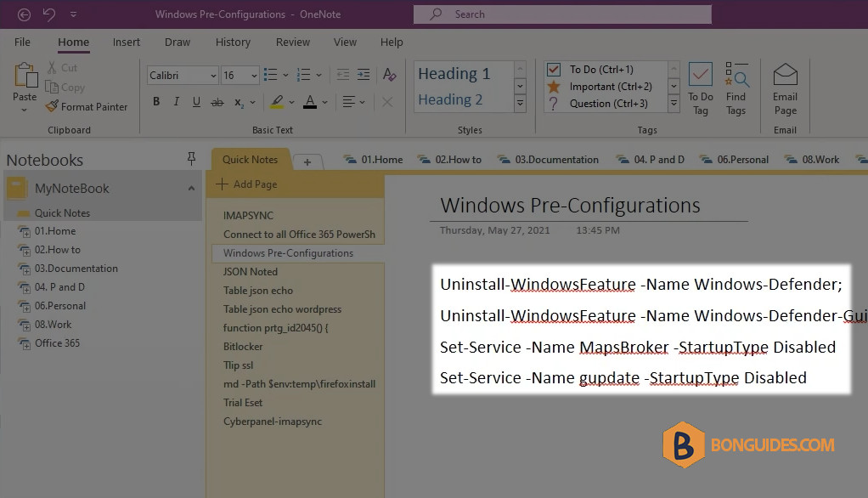
Task: Click the Cut scissors button
Action: coord(62,68)
